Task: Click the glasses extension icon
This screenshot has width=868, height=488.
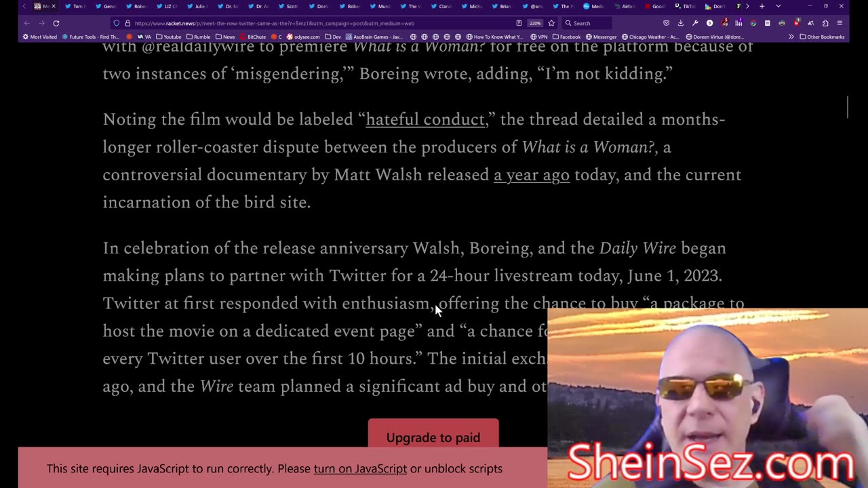Action: [x=782, y=23]
